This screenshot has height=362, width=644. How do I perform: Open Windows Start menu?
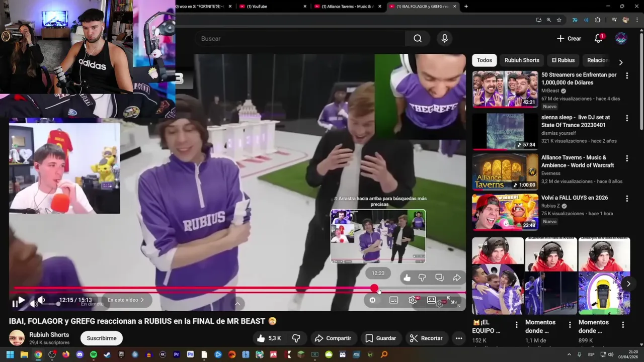[10, 354]
